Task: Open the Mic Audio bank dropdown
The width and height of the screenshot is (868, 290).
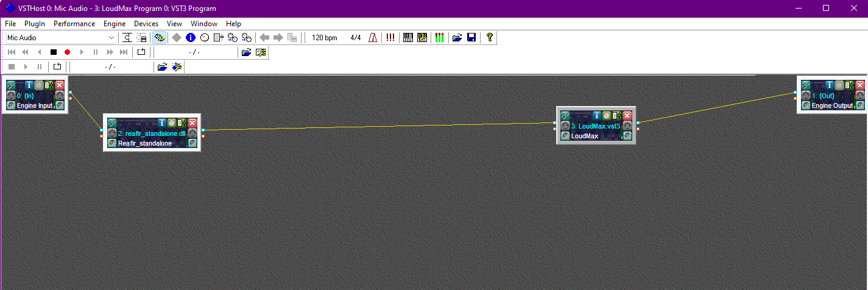Action: (x=60, y=38)
